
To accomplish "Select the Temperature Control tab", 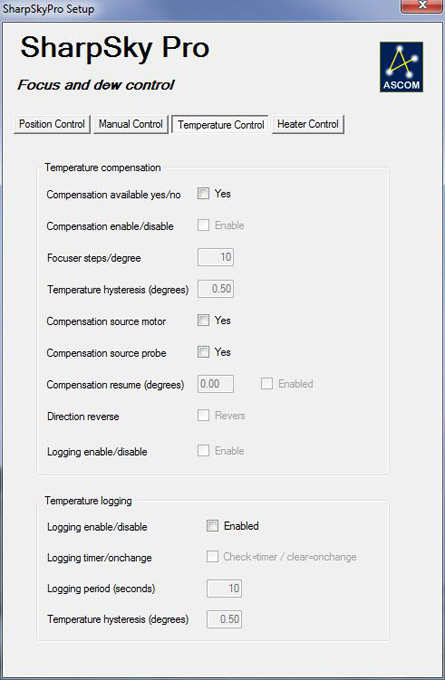I will pos(220,124).
